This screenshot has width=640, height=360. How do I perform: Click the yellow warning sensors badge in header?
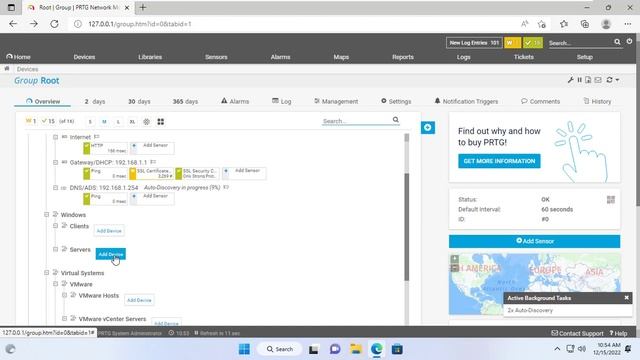(512, 43)
